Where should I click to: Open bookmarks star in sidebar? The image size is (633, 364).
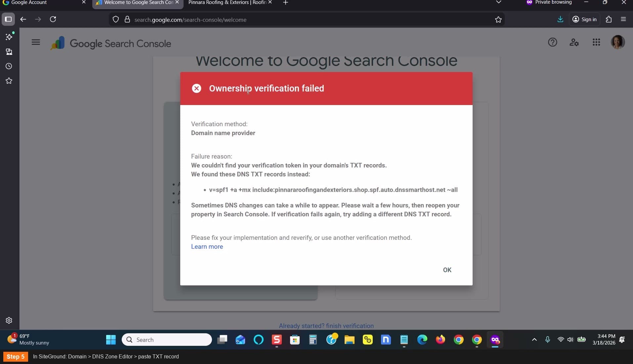(9, 81)
